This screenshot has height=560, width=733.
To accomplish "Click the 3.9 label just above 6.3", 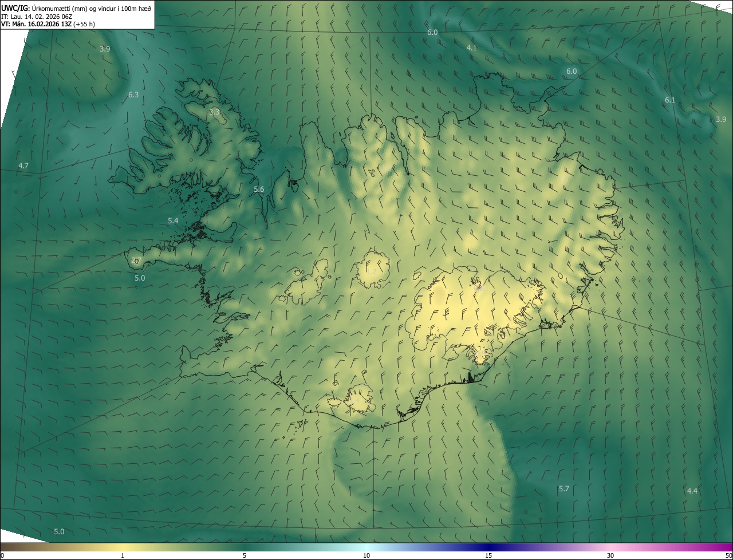I will pos(105,49).
